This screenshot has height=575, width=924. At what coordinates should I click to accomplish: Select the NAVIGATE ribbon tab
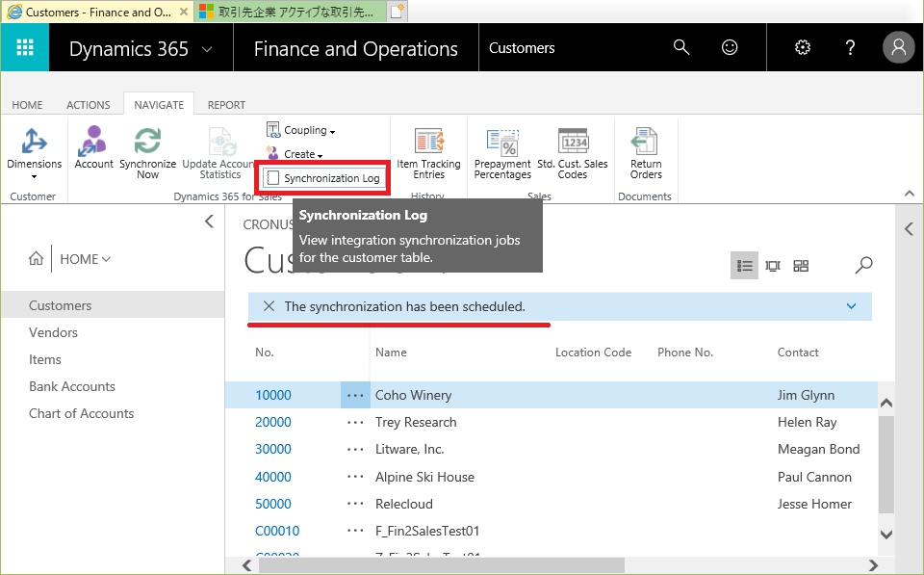(x=159, y=105)
